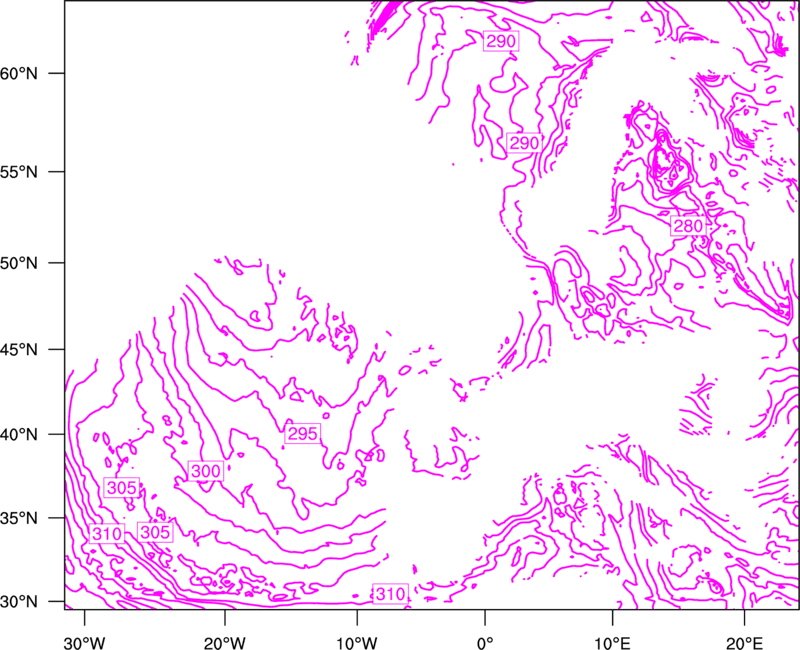Click the 0° longitude axis label
The width and height of the screenshot is (800, 650).
[x=485, y=643]
